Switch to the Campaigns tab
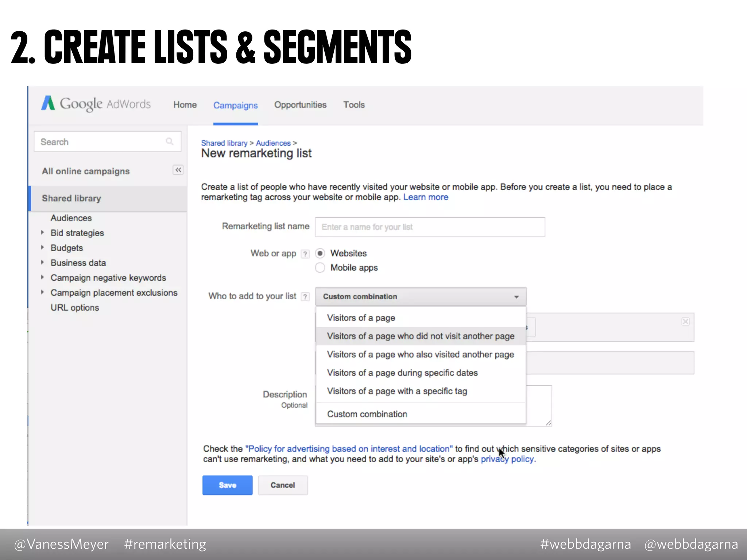Viewport: 747px width, 560px height. tap(235, 105)
